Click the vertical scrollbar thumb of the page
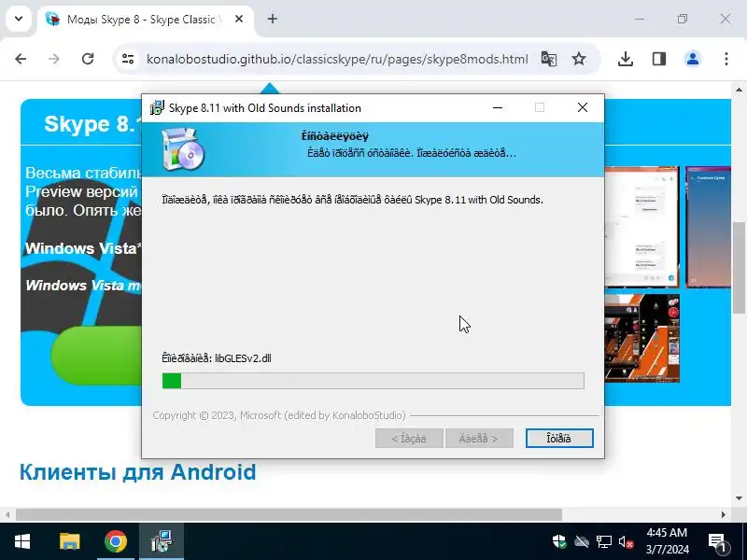The width and height of the screenshot is (747, 560). 739,267
